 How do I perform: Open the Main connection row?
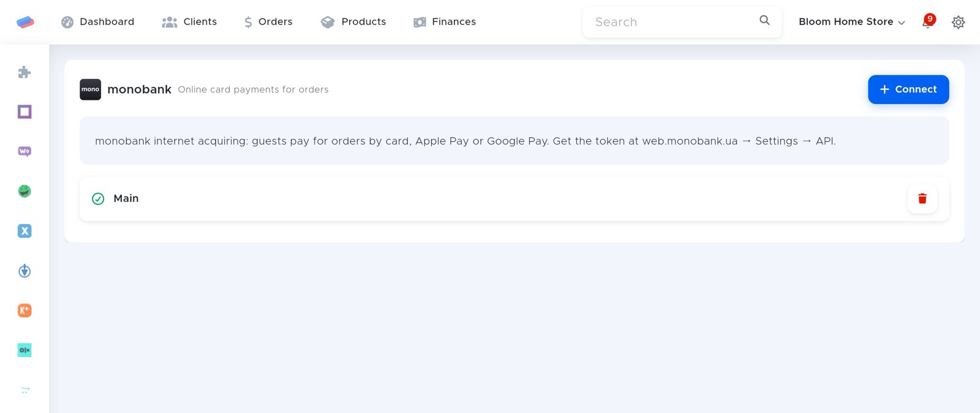(514, 199)
